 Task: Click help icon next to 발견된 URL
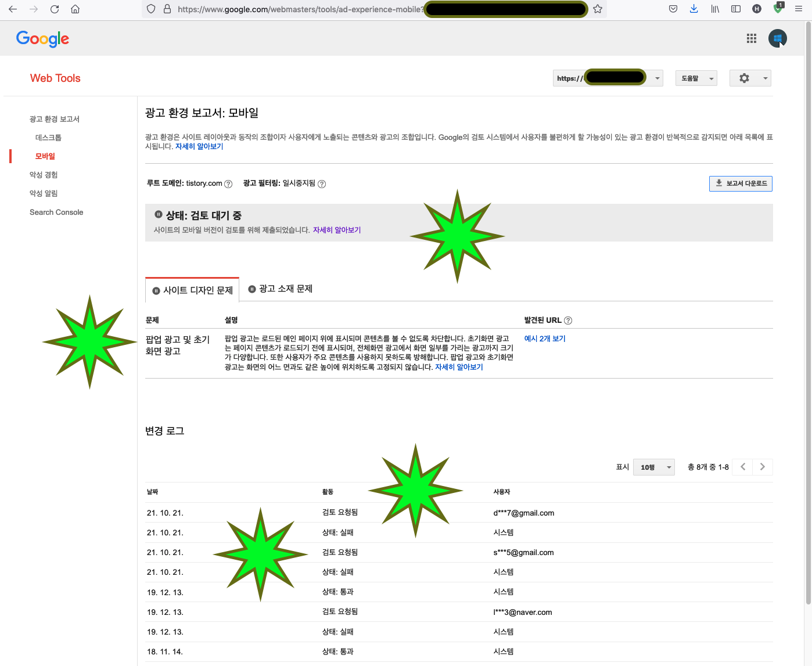pos(568,321)
